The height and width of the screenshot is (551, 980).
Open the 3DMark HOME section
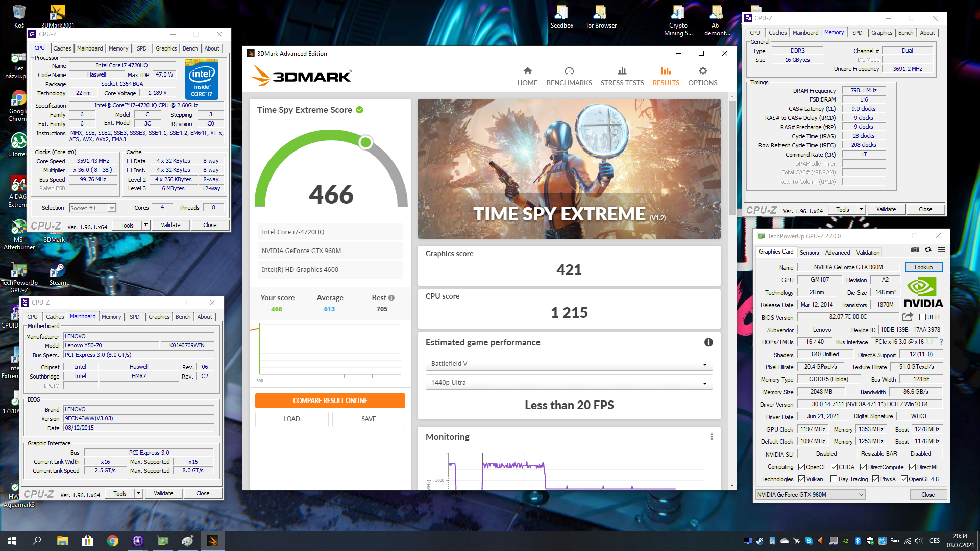527,77
